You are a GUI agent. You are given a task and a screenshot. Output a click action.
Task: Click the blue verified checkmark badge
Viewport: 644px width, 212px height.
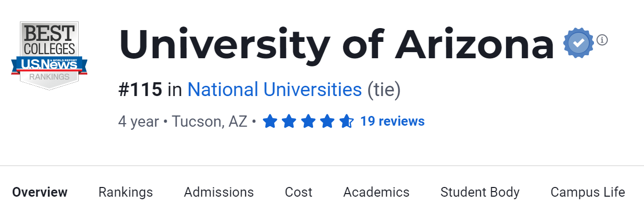click(x=578, y=43)
